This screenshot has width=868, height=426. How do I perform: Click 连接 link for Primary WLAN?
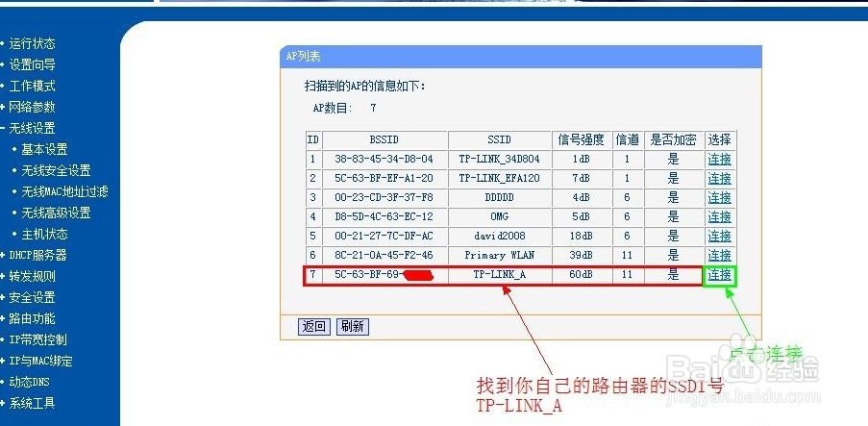click(720, 256)
